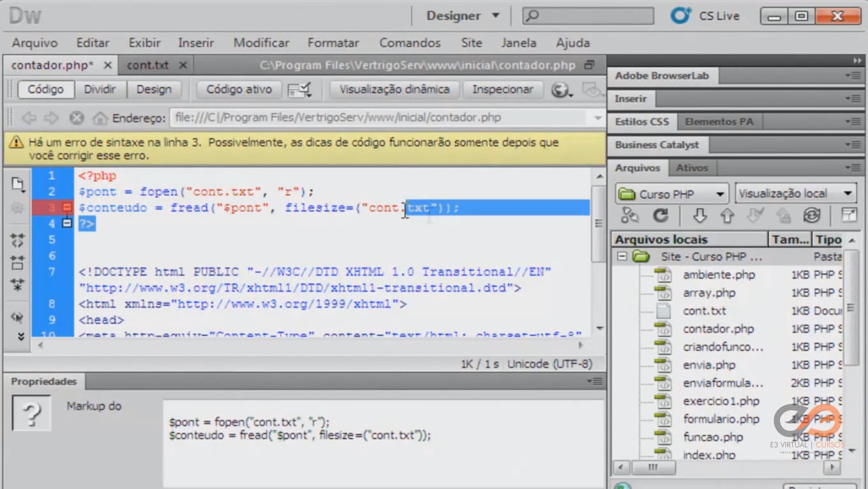Collapse code block at line 4
The width and height of the screenshot is (868, 489).
[x=67, y=223]
